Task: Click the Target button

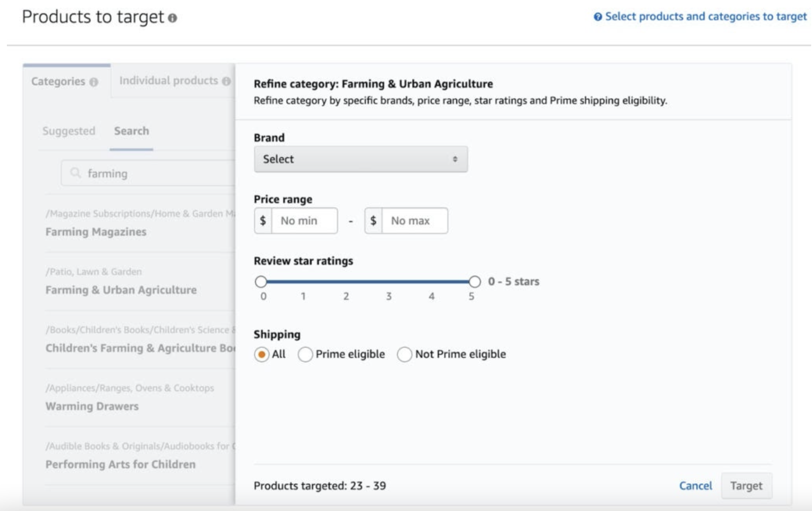Action: tap(747, 486)
